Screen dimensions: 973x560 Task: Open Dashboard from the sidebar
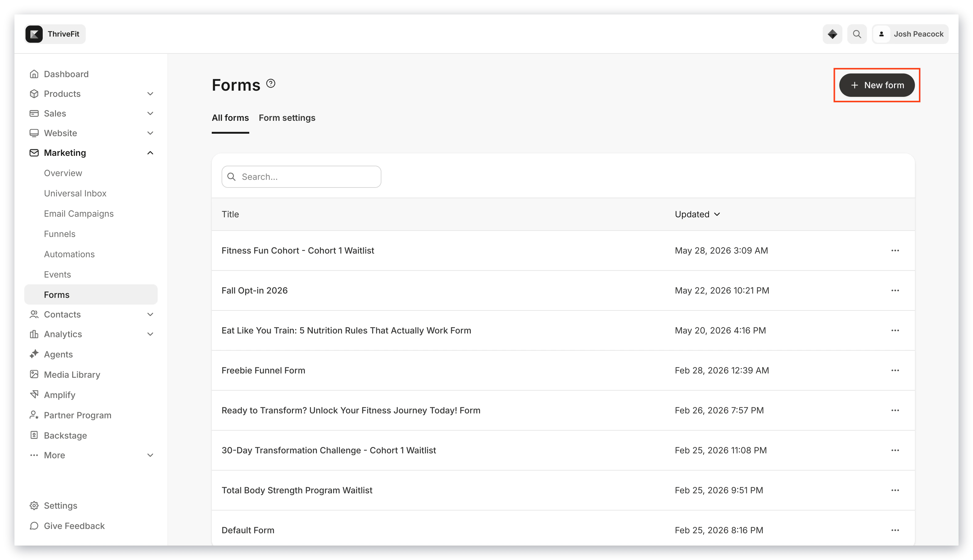coord(66,74)
